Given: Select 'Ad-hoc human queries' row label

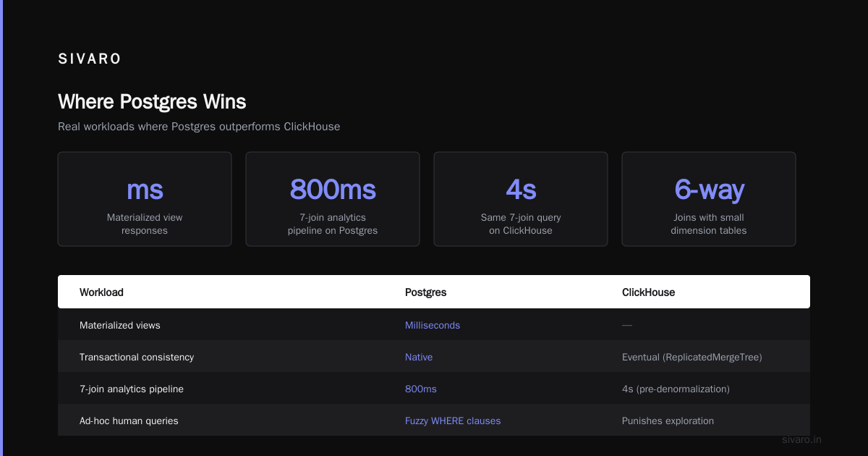Looking at the screenshot, I should 129,421.
